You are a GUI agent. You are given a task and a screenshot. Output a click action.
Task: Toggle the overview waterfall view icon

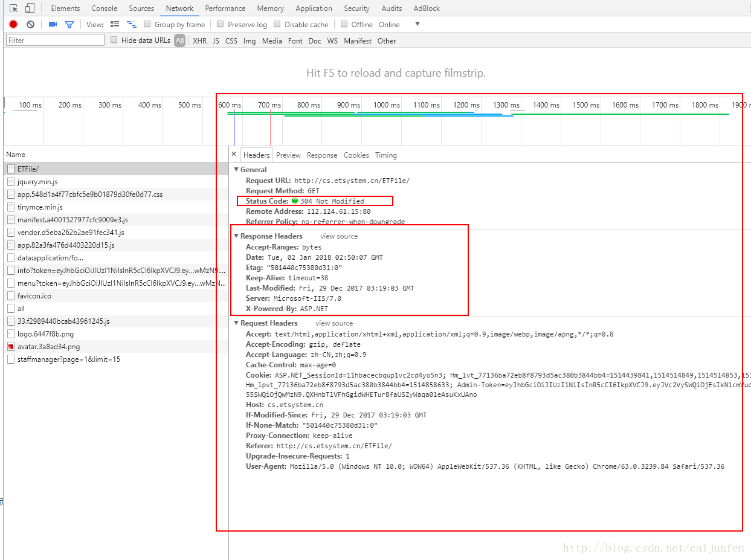click(131, 24)
